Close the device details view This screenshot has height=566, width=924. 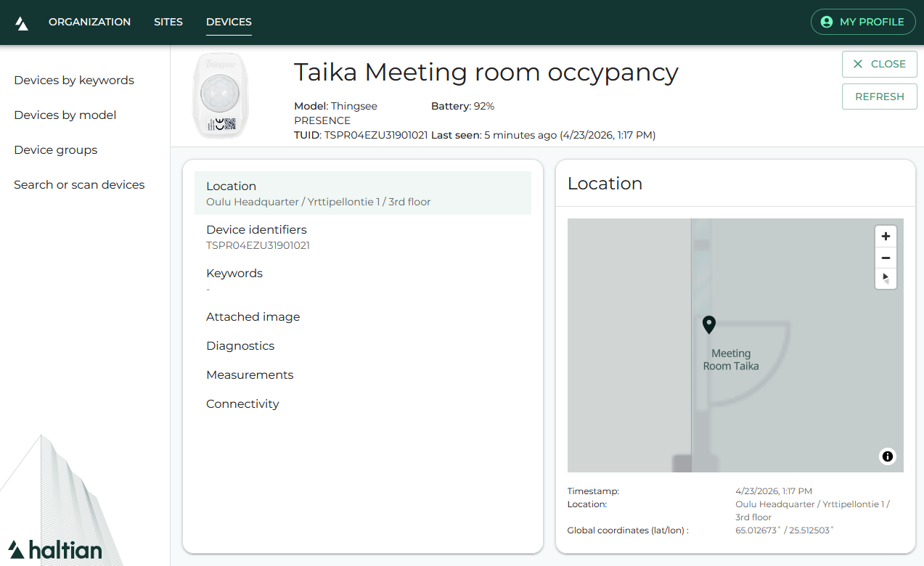pos(879,64)
